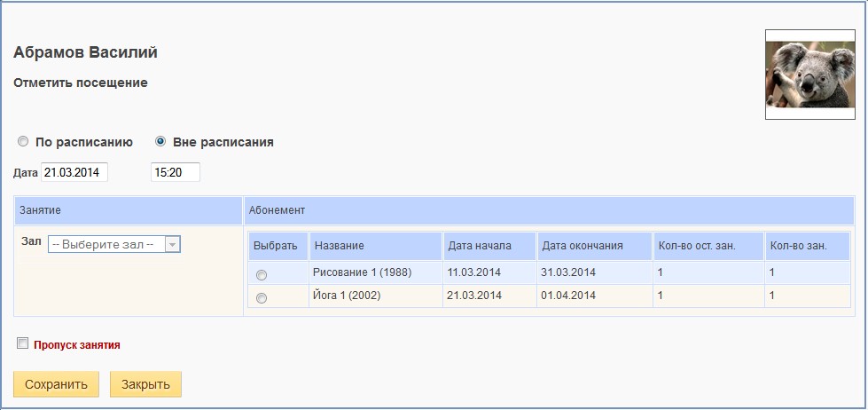This screenshot has height=410, width=868.
Task: Click the "Кол-во ост. зан." column header
Action: coord(708,246)
